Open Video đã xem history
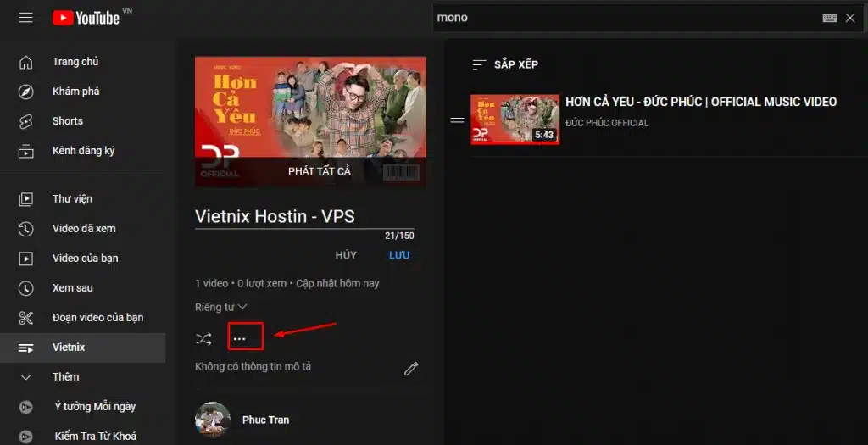Image resolution: width=868 pixels, height=445 pixels. 82,229
